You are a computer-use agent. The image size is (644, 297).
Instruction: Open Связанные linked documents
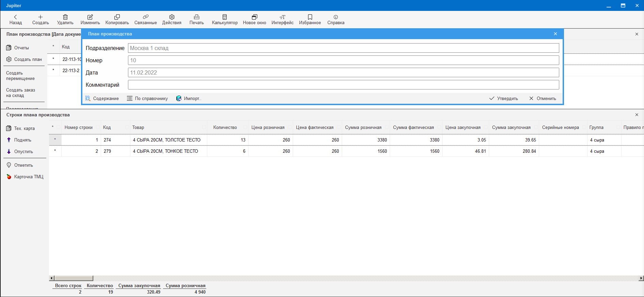(146, 19)
